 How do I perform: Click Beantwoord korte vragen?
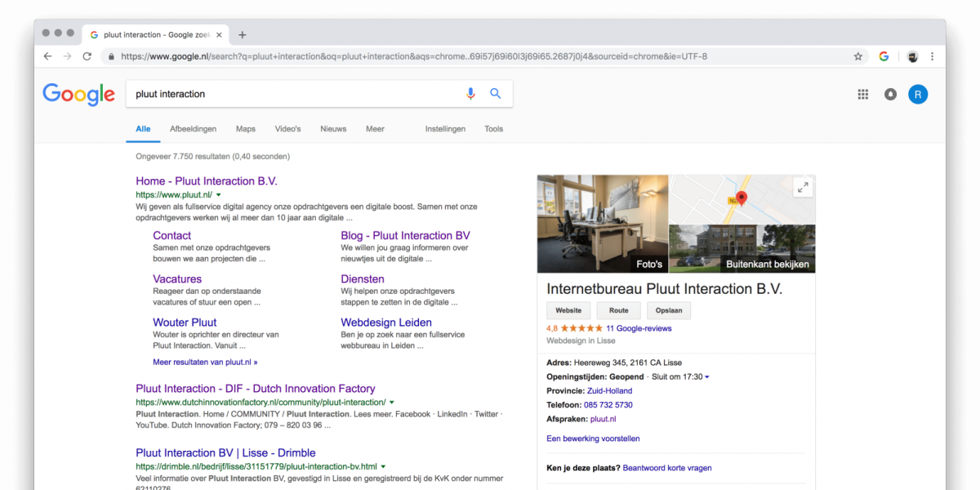667,468
